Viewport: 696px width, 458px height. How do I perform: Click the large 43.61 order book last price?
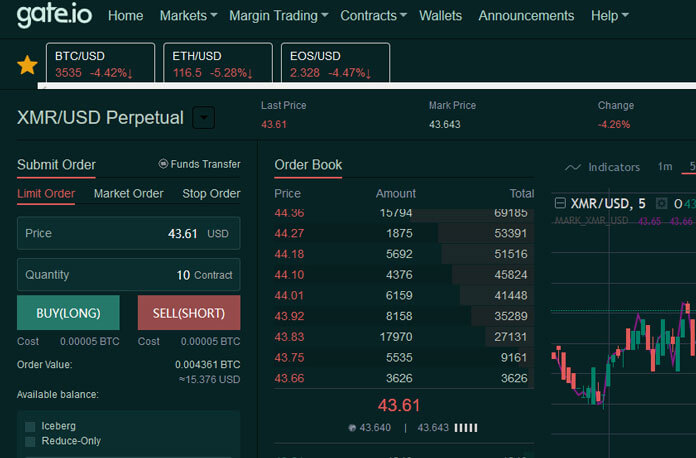coord(399,405)
